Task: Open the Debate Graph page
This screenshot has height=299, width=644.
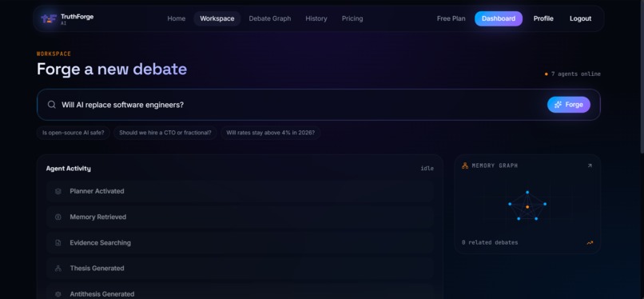Action: (x=270, y=18)
